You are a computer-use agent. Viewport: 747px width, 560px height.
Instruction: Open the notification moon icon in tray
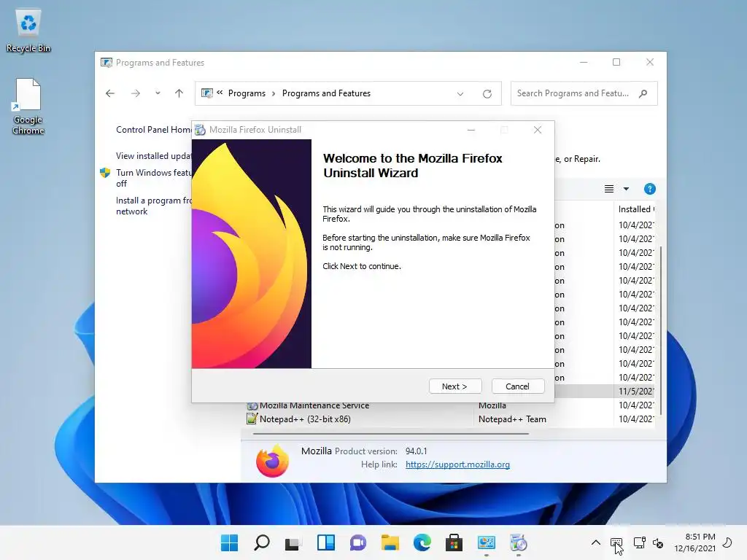click(727, 542)
